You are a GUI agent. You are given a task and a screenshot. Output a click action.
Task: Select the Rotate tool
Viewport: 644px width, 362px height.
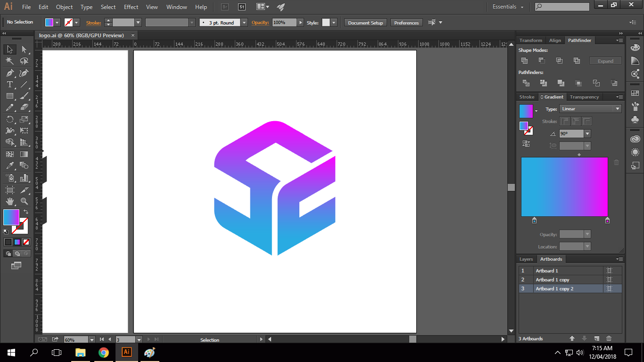[x=9, y=119]
